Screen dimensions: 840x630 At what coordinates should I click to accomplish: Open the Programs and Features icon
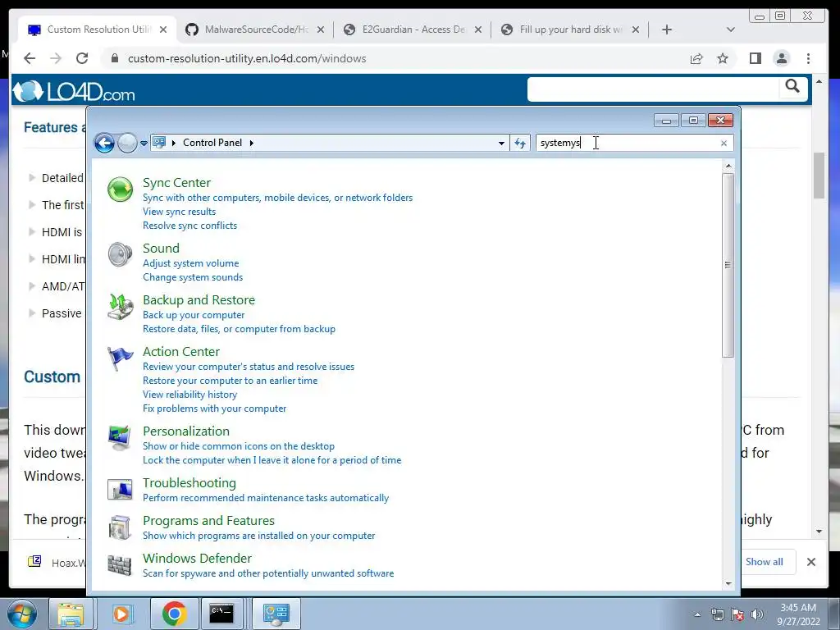[x=120, y=527]
